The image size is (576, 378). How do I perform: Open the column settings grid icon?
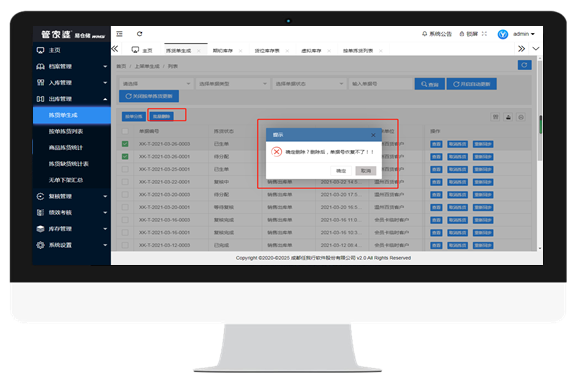496,117
